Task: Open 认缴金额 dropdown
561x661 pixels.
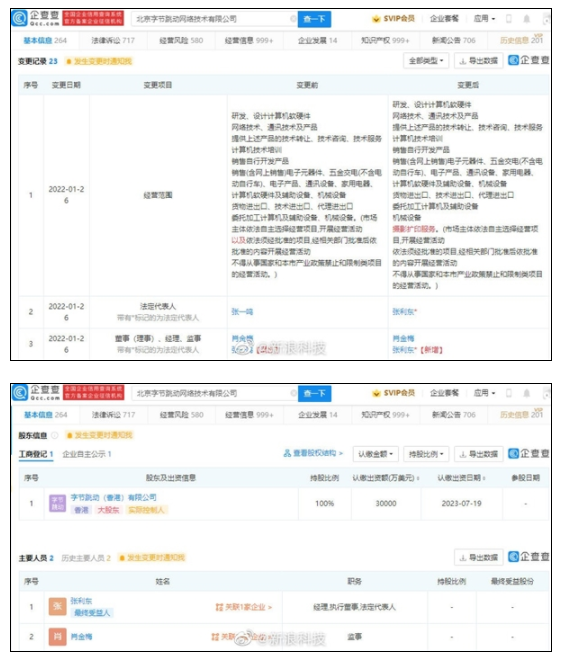Action: [x=375, y=454]
